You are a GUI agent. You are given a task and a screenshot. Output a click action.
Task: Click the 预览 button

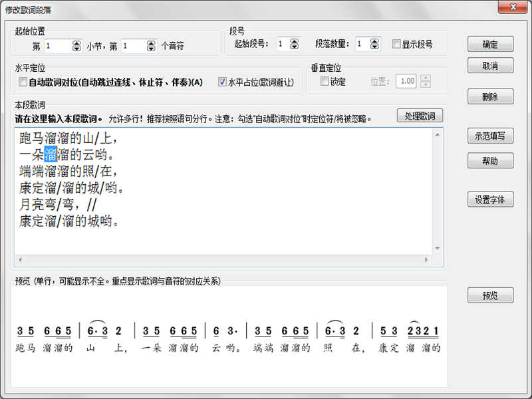[x=490, y=296]
